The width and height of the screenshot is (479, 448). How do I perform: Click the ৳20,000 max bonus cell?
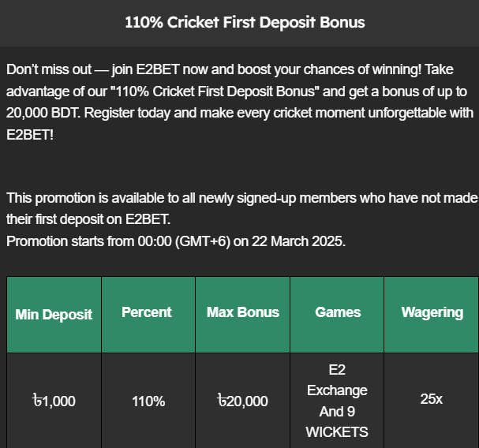[243, 401]
